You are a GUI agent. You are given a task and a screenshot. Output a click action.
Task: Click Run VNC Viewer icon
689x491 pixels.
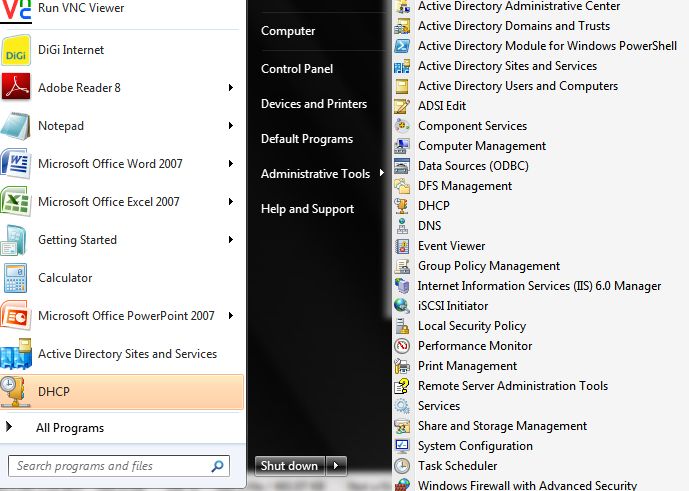pos(16,10)
